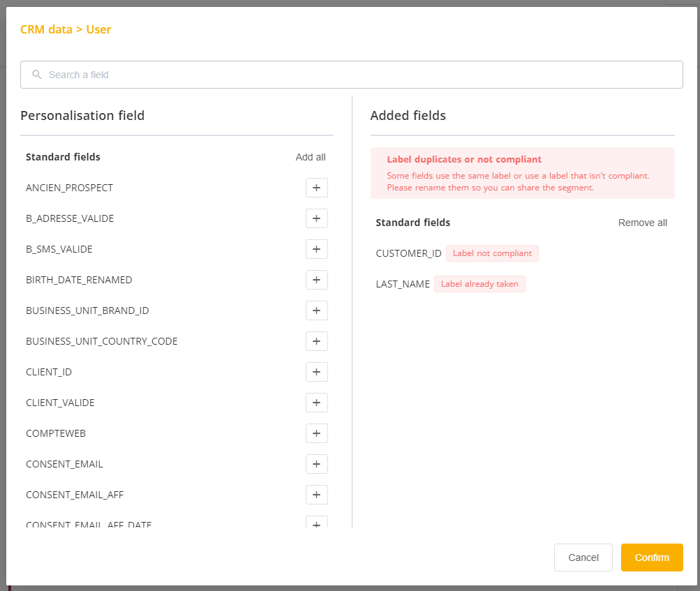
Task: Add COMPTEWEB field plus icon
Action: [x=317, y=433]
